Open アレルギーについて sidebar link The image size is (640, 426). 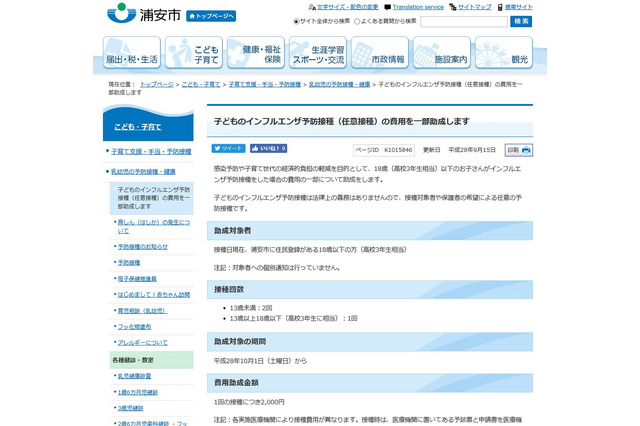(143, 343)
